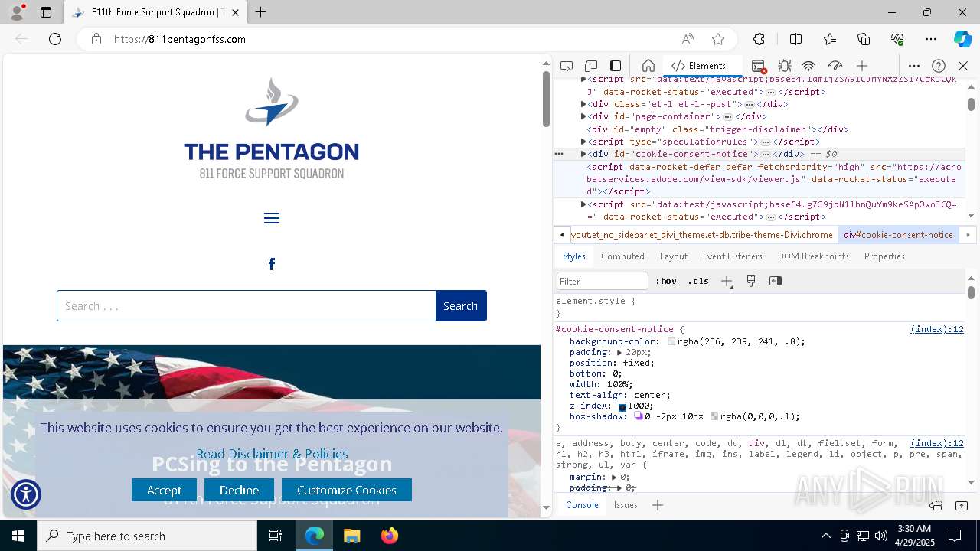Screen dimensions: 980x551
Task: Click the plus to add more DevTools tools
Action: point(862,66)
